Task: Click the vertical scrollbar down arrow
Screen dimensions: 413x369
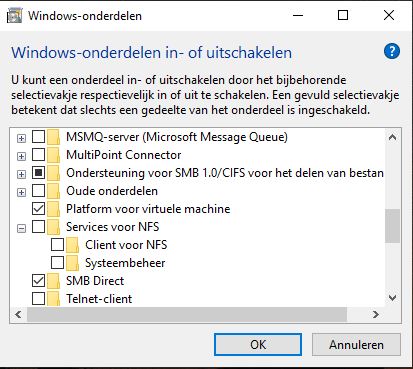Action: (x=393, y=298)
